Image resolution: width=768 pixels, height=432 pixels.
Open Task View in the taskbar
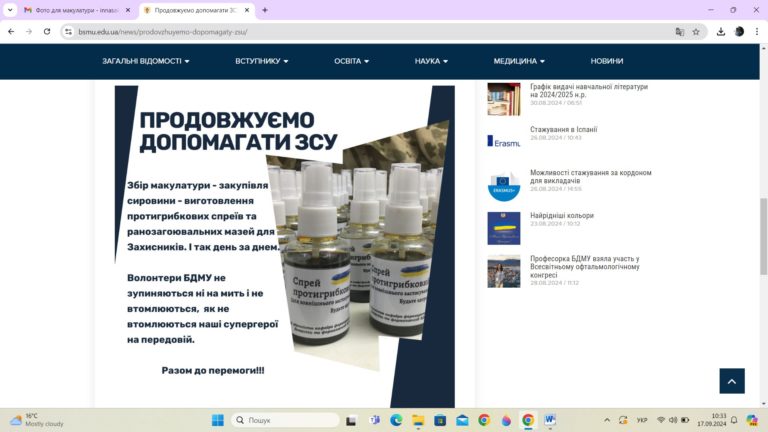[351, 420]
